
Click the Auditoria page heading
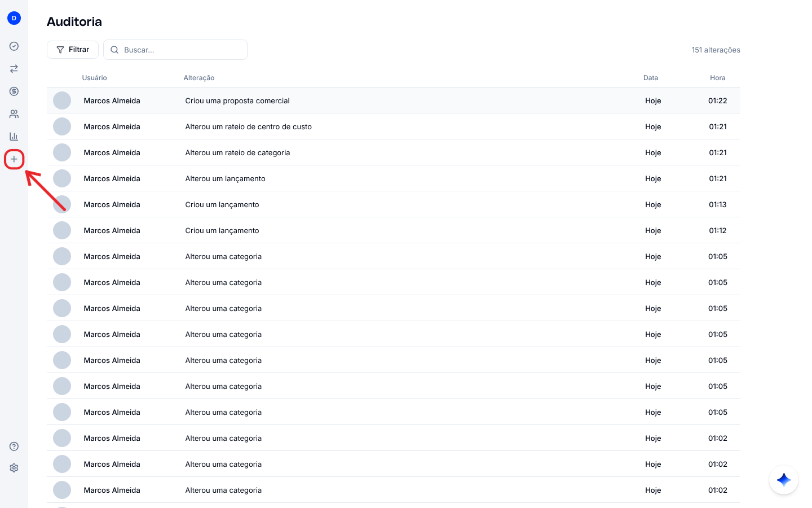[x=74, y=21]
